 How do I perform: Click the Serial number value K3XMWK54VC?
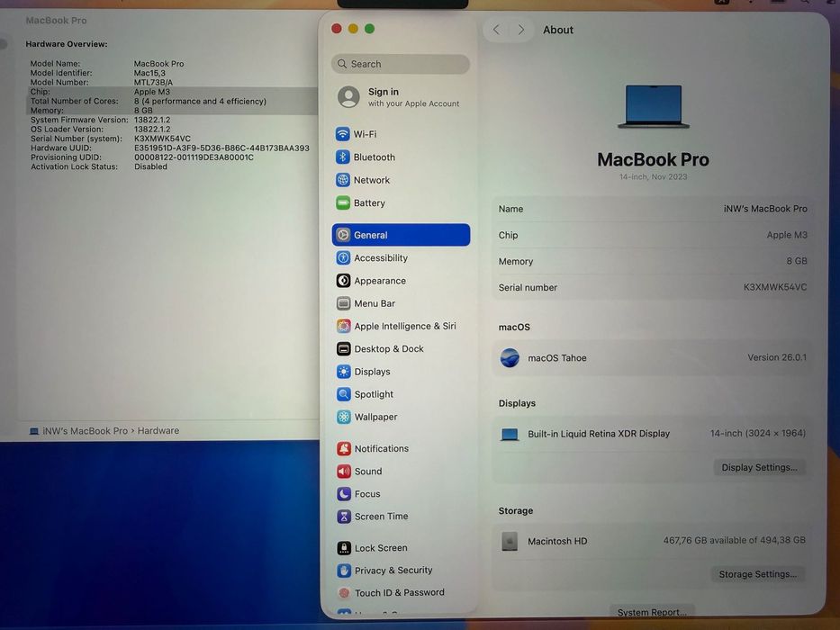point(774,287)
